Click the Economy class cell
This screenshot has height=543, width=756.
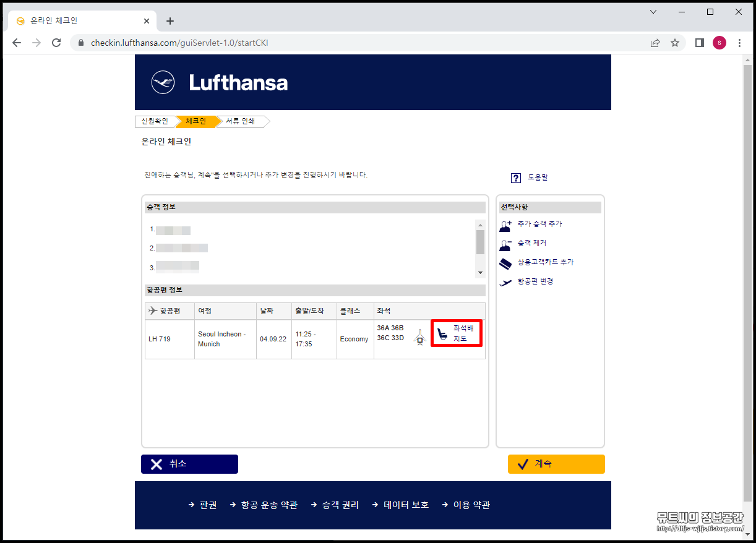pyautogui.click(x=355, y=339)
